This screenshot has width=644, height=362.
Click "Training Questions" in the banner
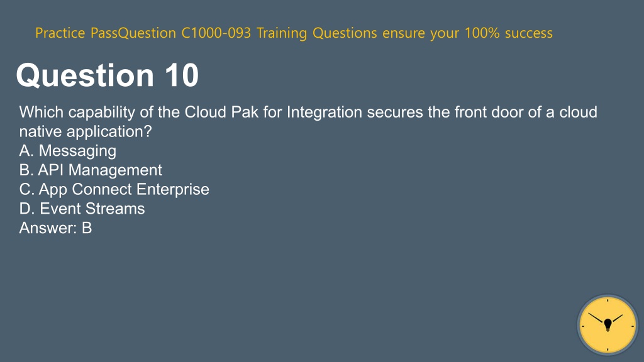click(x=317, y=33)
